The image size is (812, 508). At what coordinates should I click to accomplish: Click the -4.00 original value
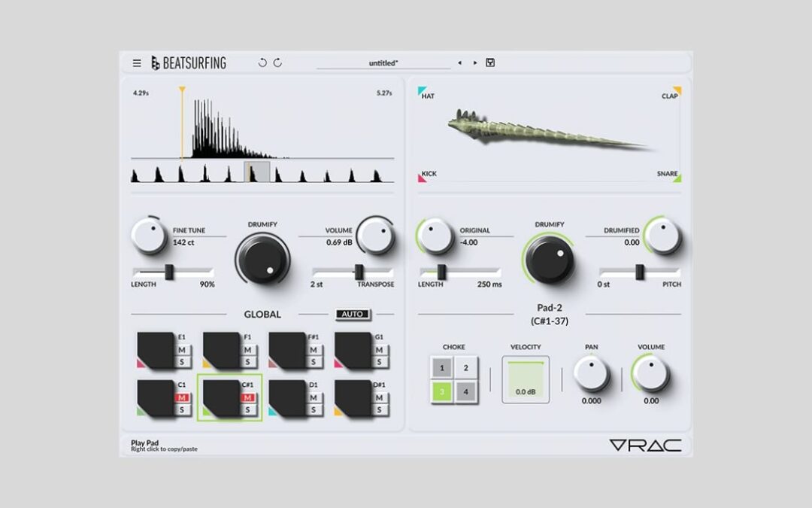[x=468, y=242]
